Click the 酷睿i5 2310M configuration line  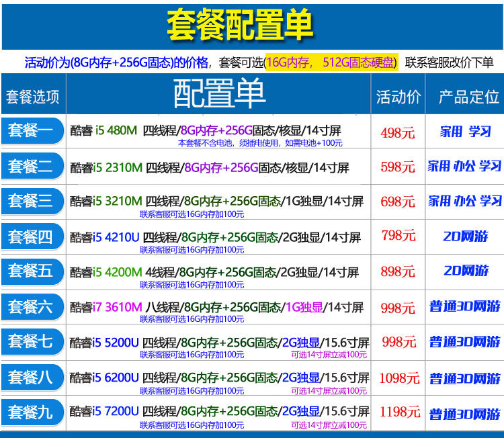tap(210, 167)
